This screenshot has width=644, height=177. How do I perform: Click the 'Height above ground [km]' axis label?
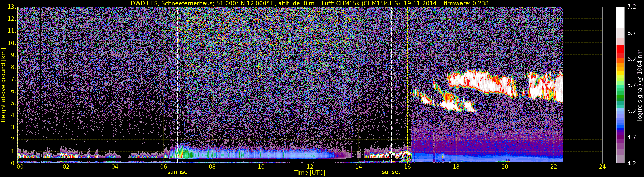tap(3, 85)
